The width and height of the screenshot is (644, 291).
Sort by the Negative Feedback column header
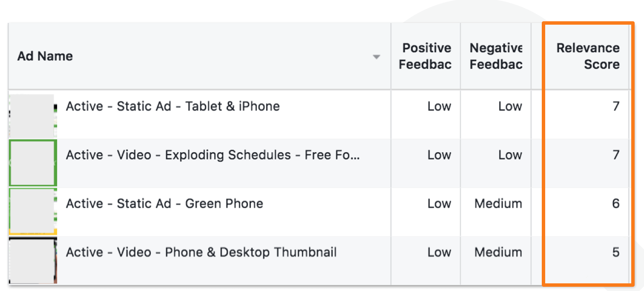pos(496,56)
